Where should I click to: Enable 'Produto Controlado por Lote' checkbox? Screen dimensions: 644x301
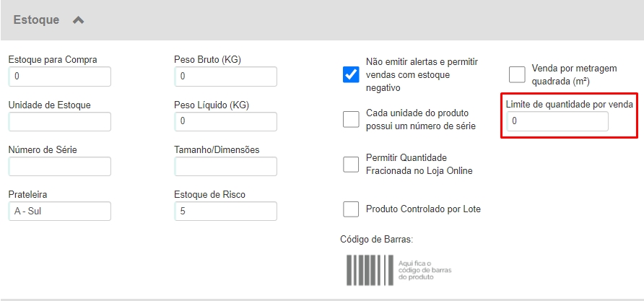click(351, 209)
